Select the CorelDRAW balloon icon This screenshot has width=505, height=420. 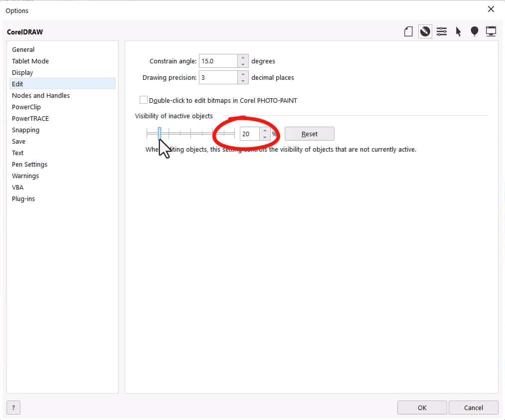pos(474,31)
